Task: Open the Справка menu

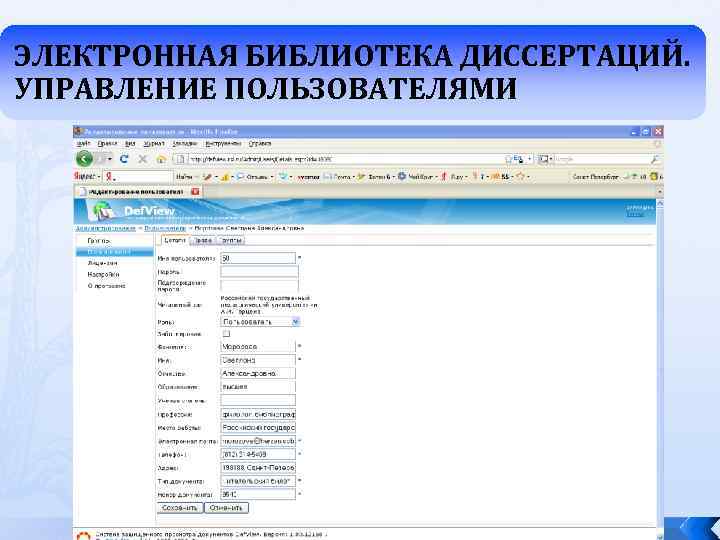Action: pyautogui.click(x=260, y=144)
